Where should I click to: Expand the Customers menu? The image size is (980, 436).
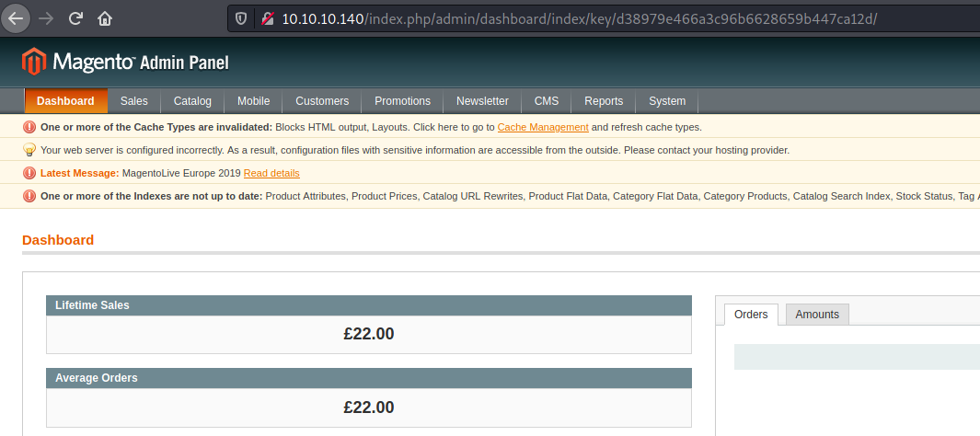pyautogui.click(x=322, y=101)
